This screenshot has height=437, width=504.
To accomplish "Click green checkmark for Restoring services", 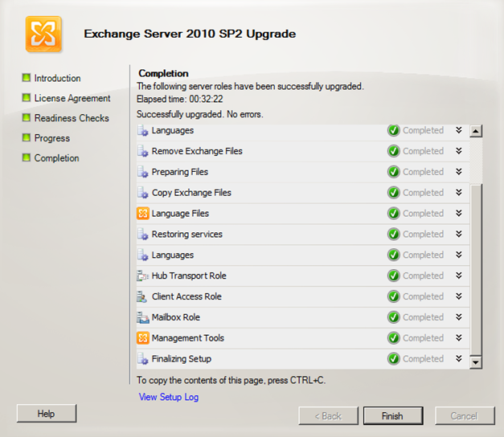I will click(x=393, y=235).
